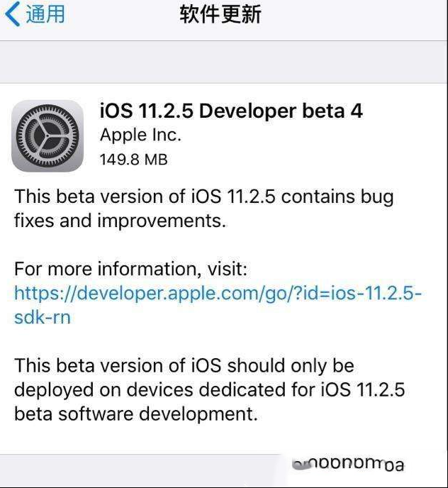Go back to 通用 settings
Viewport: 448px width, 488px height.
35,14
